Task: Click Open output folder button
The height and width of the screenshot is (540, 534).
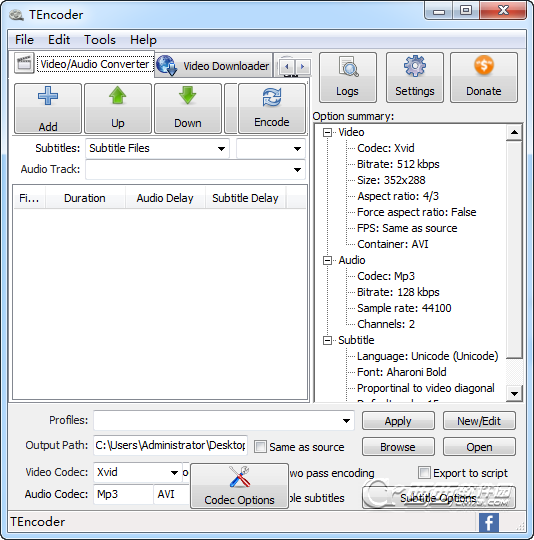Action: pos(479,447)
